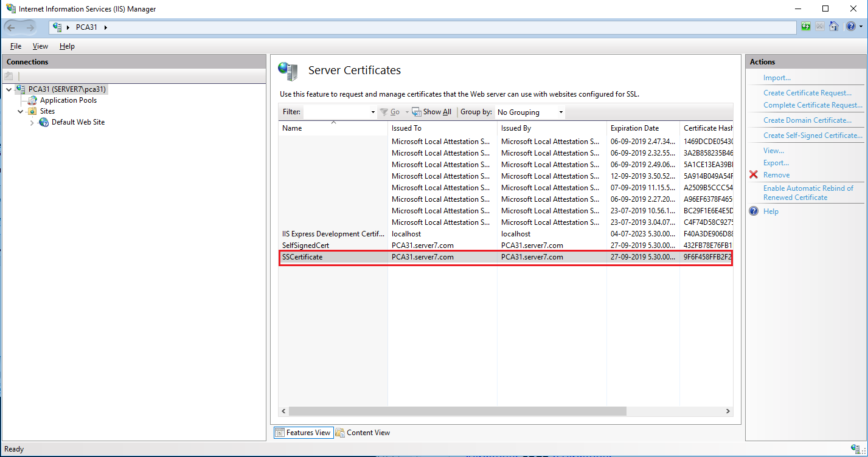Sort by the Issued By column header
Screen dimensions: 868x457
click(x=552, y=128)
